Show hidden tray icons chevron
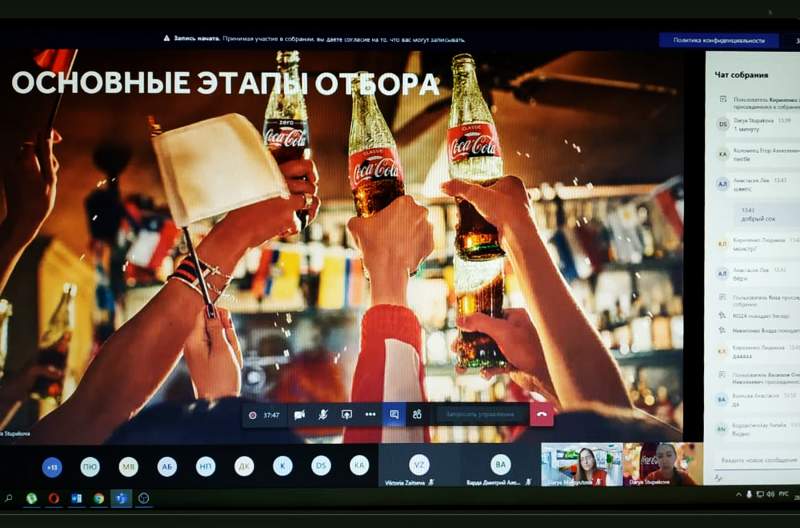Viewport: 800px width, 528px height. [x=738, y=495]
